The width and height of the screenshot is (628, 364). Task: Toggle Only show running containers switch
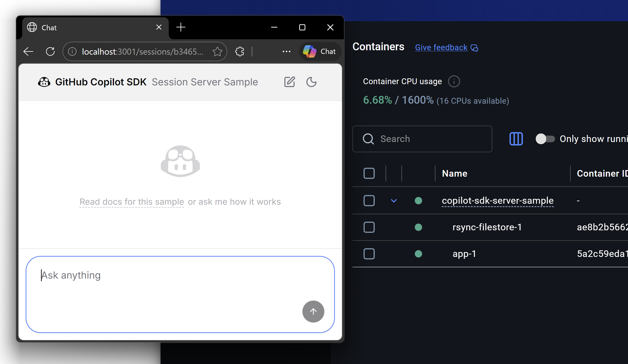point(545,139)
